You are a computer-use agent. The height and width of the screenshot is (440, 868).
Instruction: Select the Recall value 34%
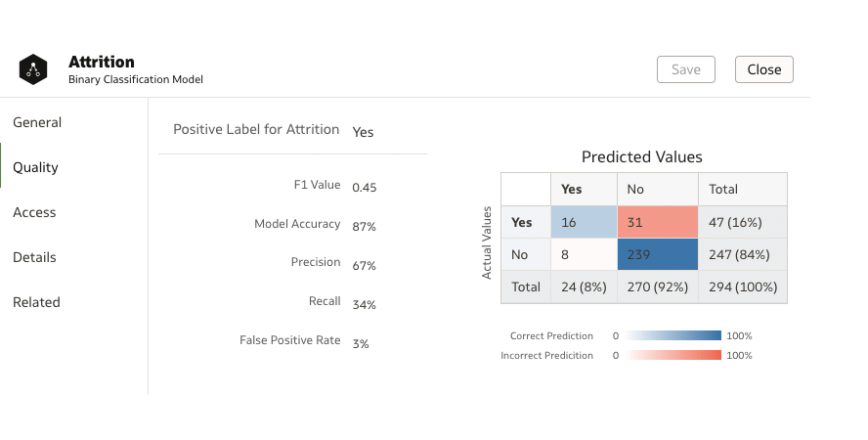coord(365,304)
